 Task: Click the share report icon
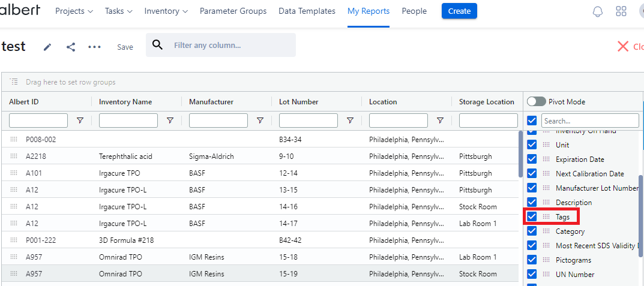(71, 47)
